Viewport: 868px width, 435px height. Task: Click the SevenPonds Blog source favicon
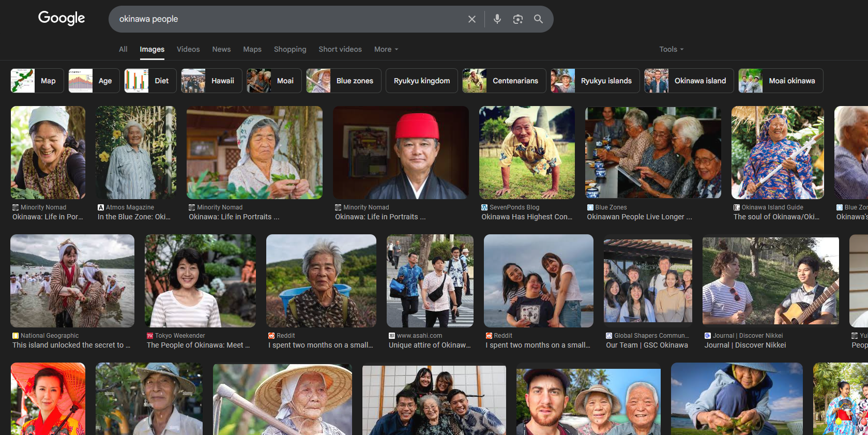click(484, 207)
